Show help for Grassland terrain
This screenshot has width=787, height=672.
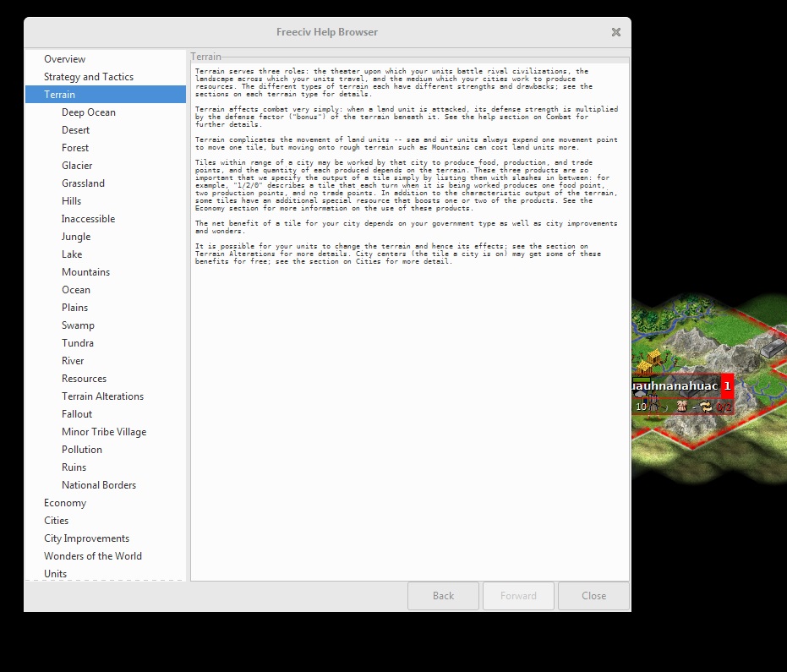83,183
